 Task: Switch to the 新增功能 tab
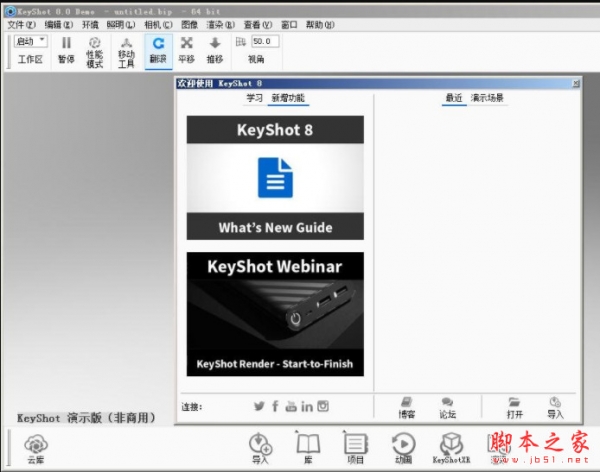pos(288,98)
